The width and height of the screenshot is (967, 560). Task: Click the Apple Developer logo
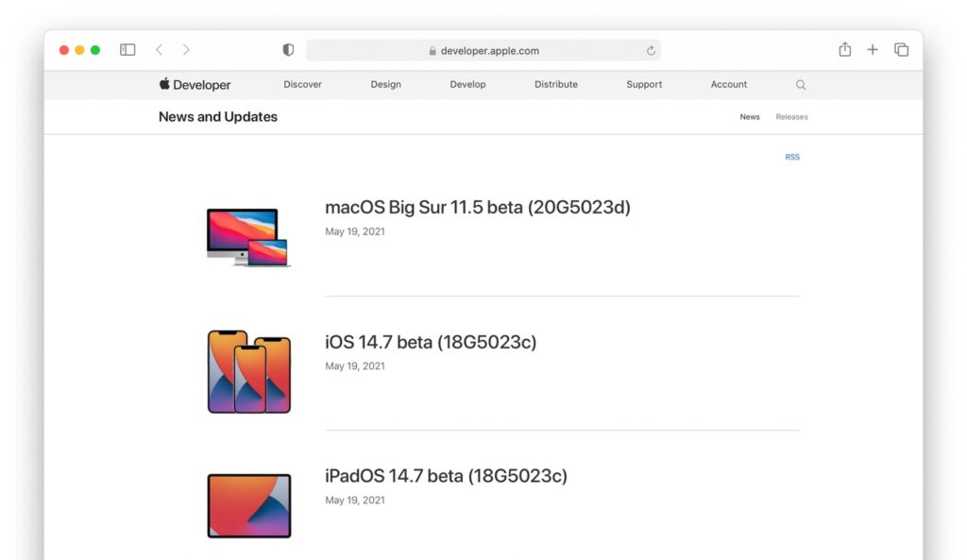tap(195, 84)
